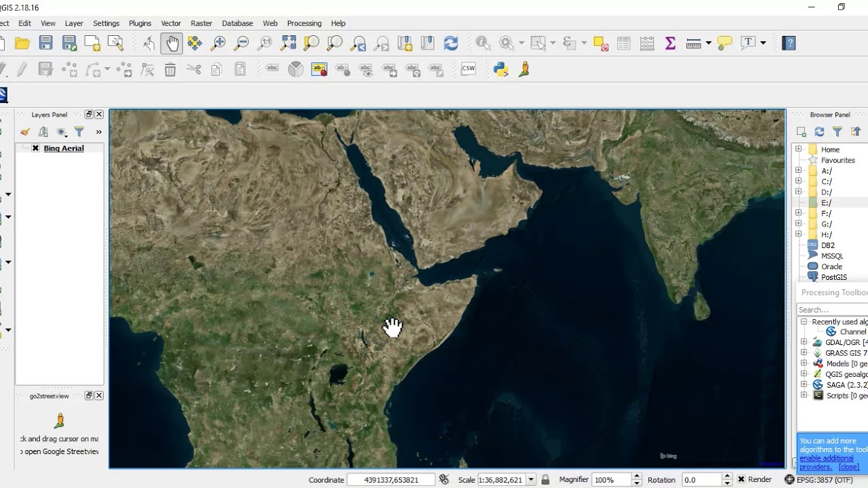Viewport: 868px width, 488px height.
Task: Open New Print Composer
Action: pos(92,43)
